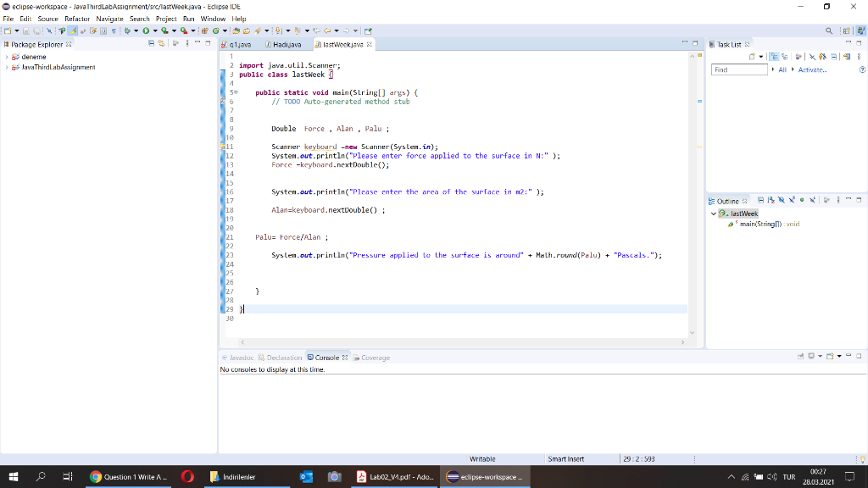Screen dimensions: 868x488
Task: Select main(String[]) in Outline
Action: (x=764, y=224)
